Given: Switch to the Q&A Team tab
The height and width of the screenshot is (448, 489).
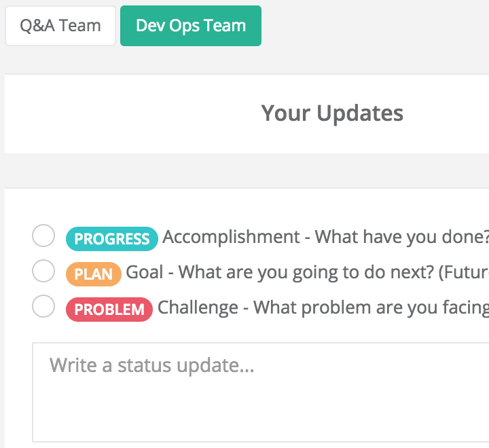Looking at the screenshot, I should tap(60, 26).
